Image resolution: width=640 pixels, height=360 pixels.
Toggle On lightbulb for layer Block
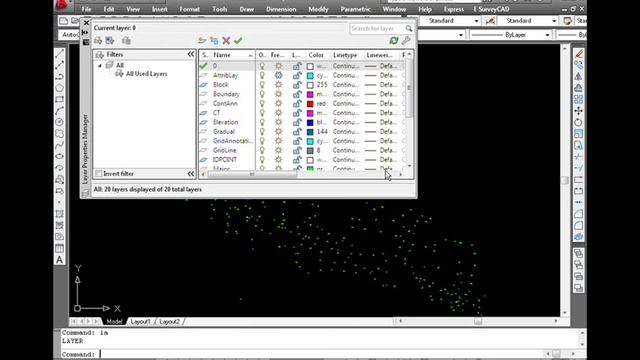[262, 84]
